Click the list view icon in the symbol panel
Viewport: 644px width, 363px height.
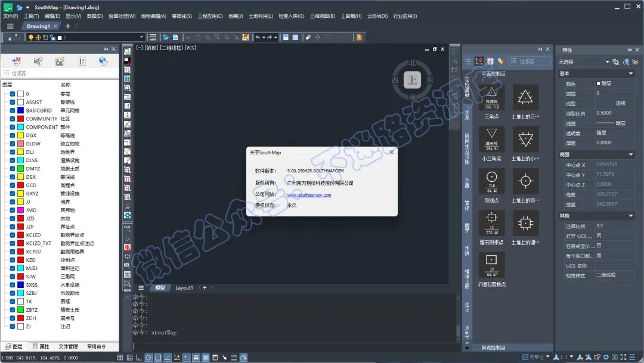pyautogui.click(x=468, y=61)
